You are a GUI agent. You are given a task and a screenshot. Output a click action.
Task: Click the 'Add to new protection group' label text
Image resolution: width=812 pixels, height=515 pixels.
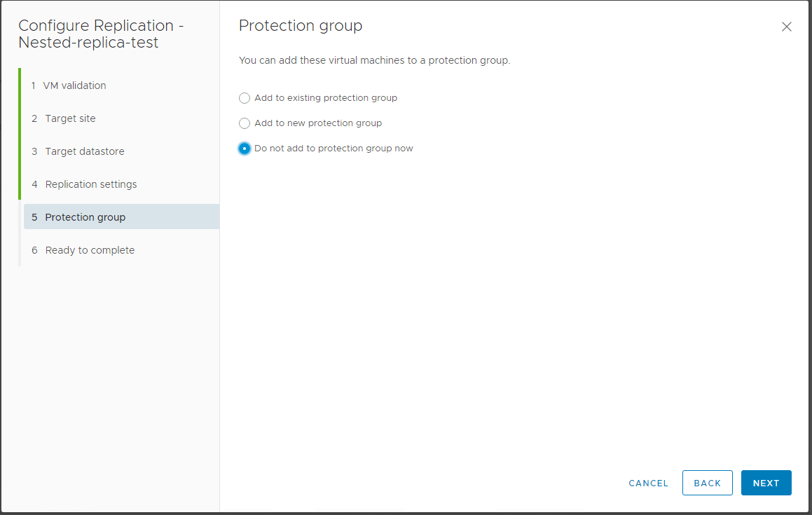point(318,123)
